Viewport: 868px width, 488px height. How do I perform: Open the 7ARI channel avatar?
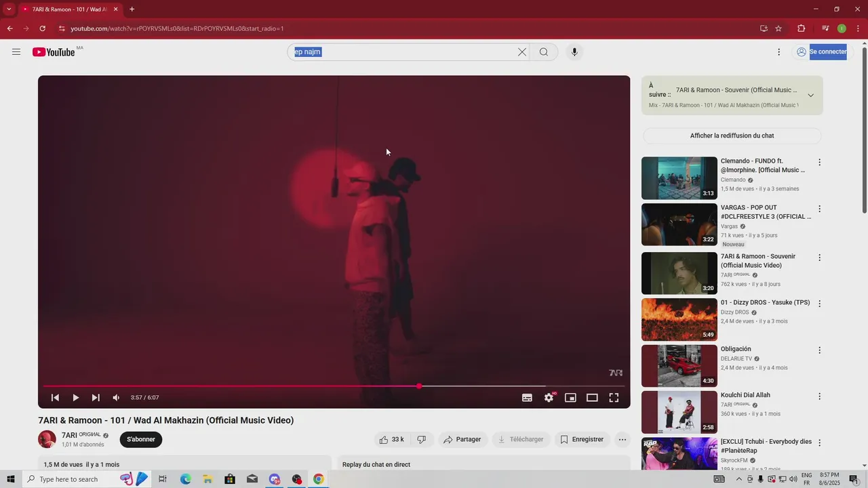(47, 439)
